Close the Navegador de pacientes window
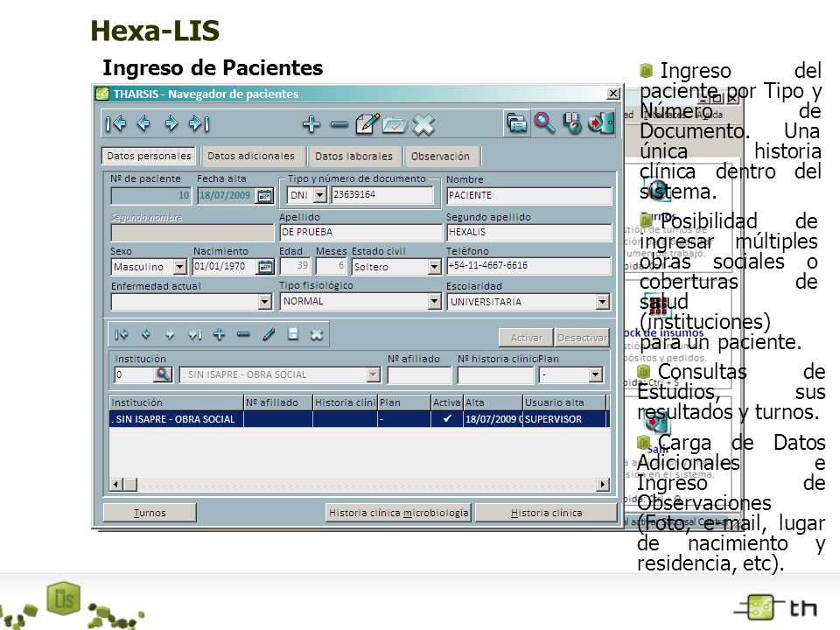 [x=613, y=94]
